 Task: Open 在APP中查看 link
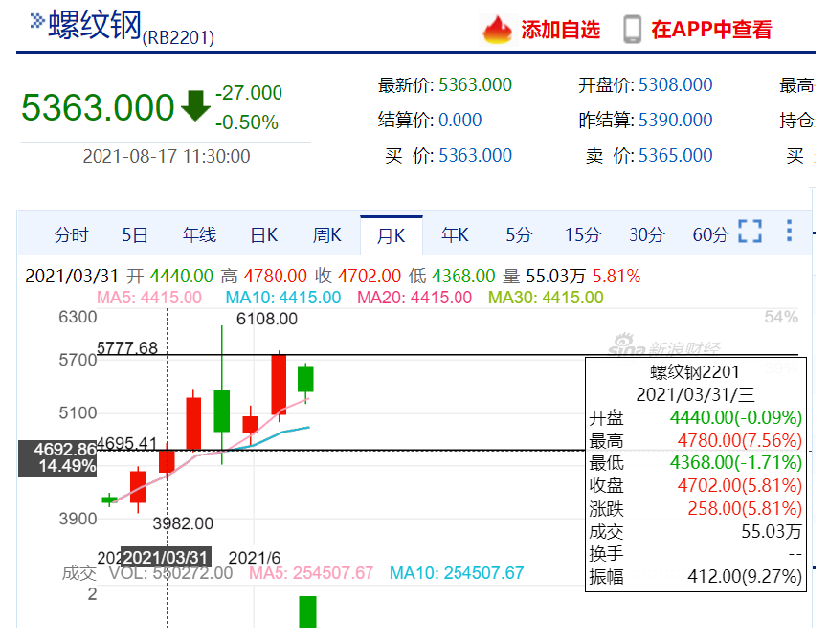pos(711,30)
